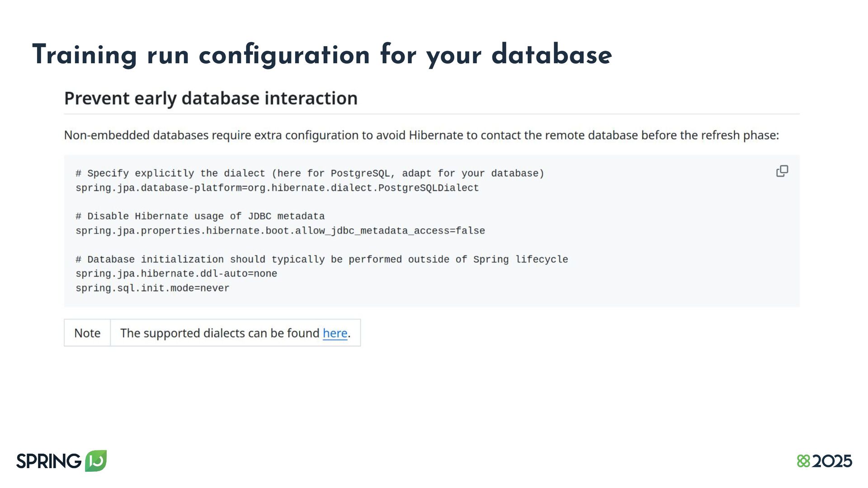Click the "# Specify explicitly the dialect" comment line
This screenshot has height=488, width=868.
point(310,174)
